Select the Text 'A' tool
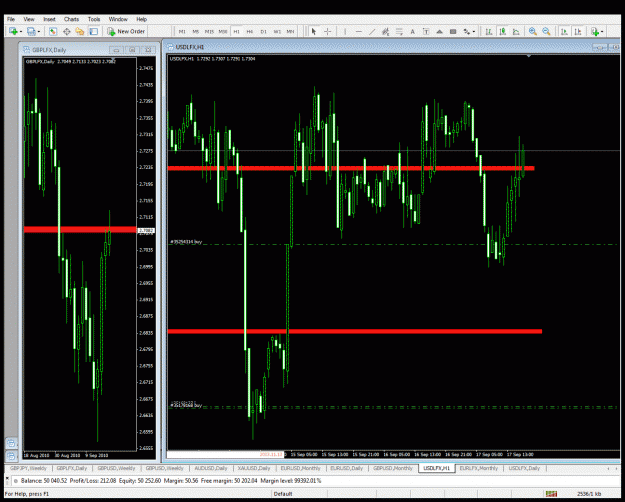 (412, 31)
